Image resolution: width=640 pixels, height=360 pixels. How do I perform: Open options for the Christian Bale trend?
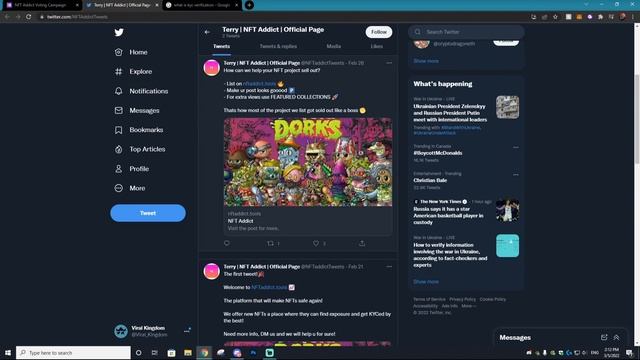point(516,175)
